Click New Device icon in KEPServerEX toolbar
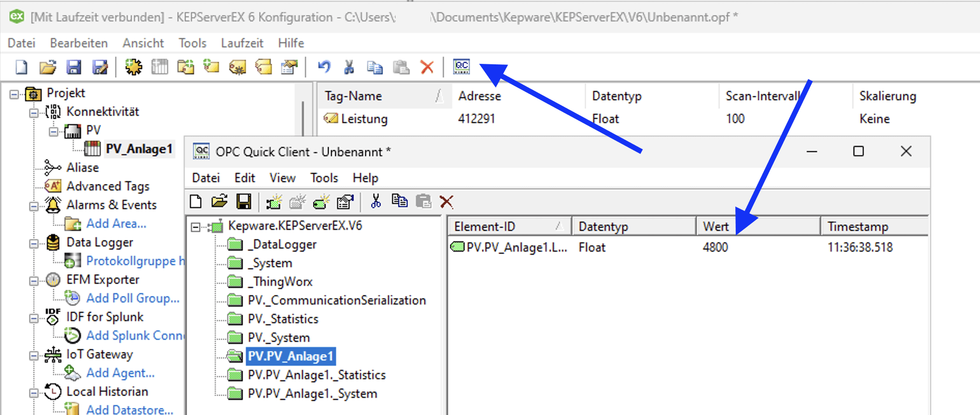The height and width of the screenshot is (415, 980). point(159,67)
